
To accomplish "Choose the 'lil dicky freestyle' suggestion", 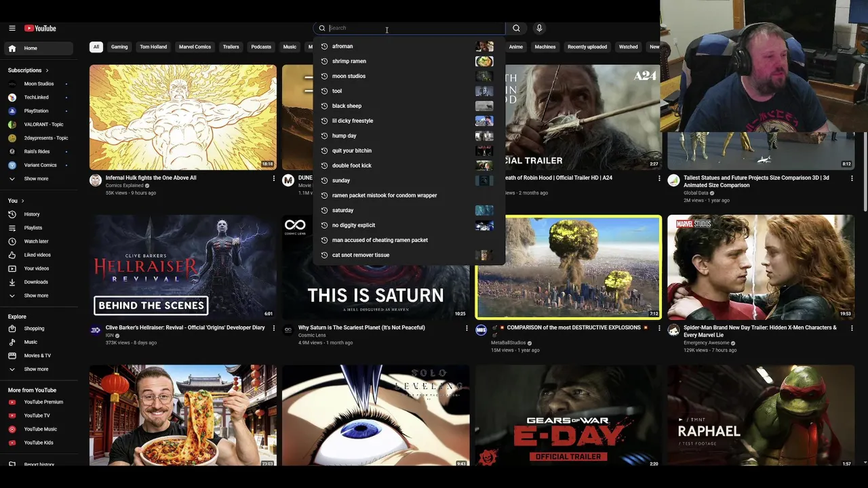I will click(409, 121).
